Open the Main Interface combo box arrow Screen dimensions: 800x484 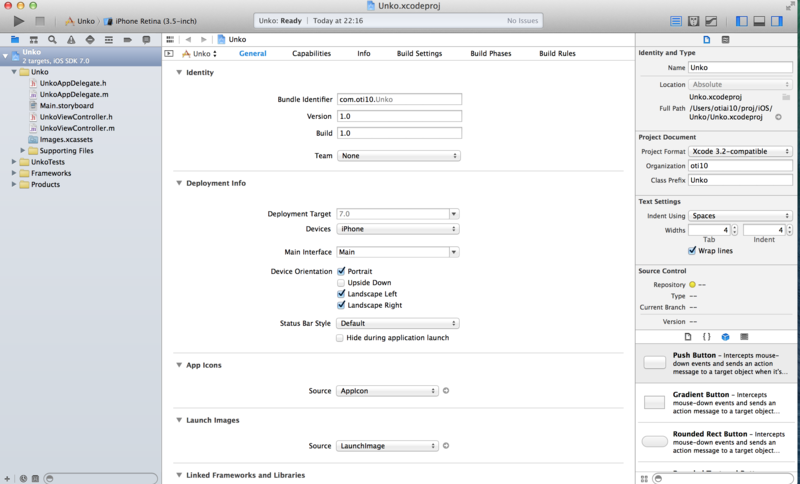(454, 252)
